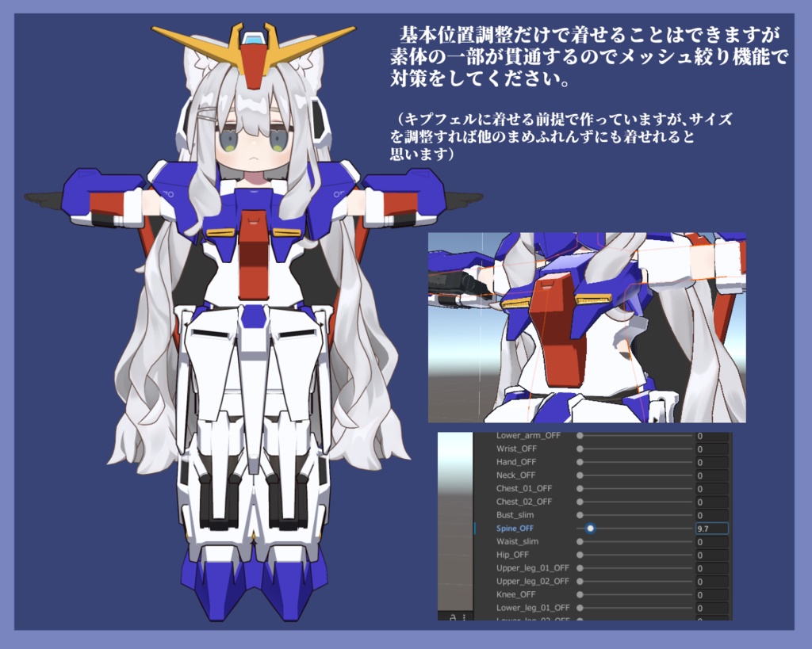
Task: Click the Spine_OFF slider handle
Action: coord(591,528)
